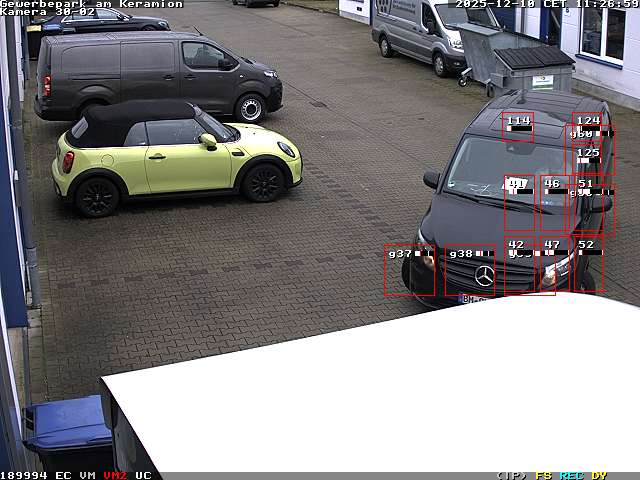Click the date and time overlay

click(546, 4)
